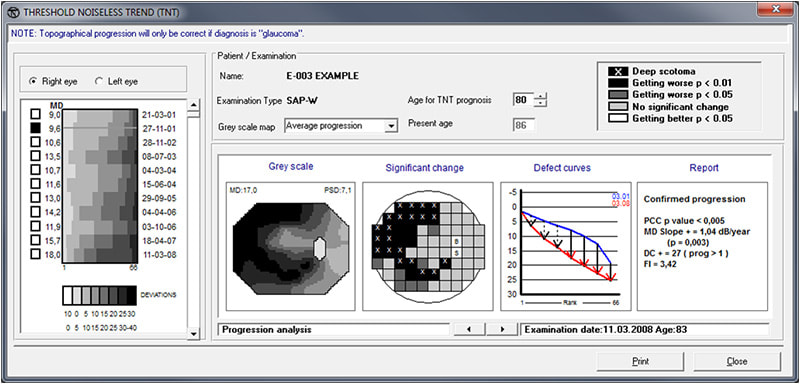Select exam date 03-10-06
Screen dimensions: 800x384
tap(159, 226)
